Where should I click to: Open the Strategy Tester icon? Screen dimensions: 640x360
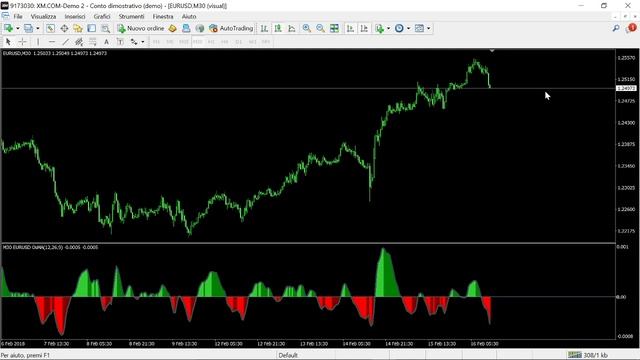click(x=105, y=28)
